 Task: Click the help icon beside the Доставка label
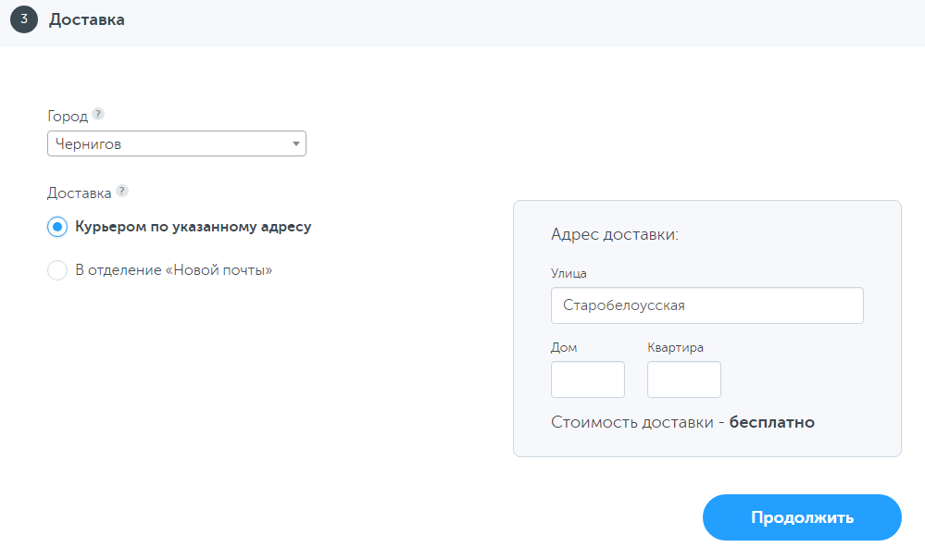tap(122, 192)
